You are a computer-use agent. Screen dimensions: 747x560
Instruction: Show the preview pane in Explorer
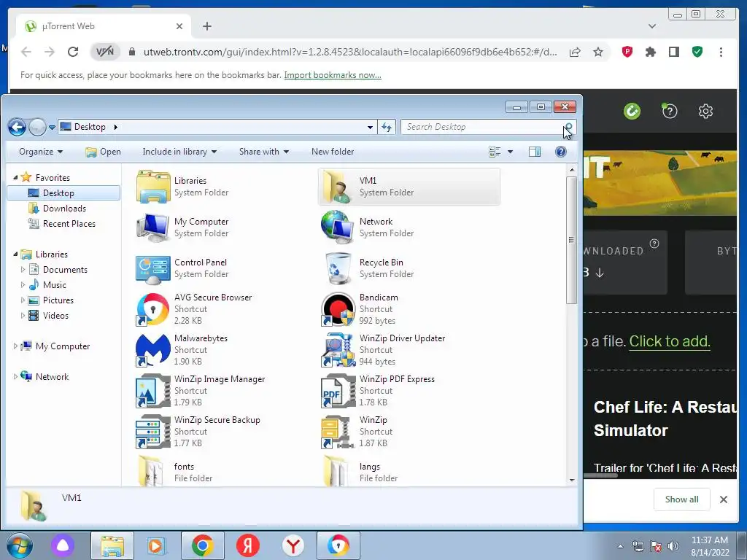click(535, 152)
